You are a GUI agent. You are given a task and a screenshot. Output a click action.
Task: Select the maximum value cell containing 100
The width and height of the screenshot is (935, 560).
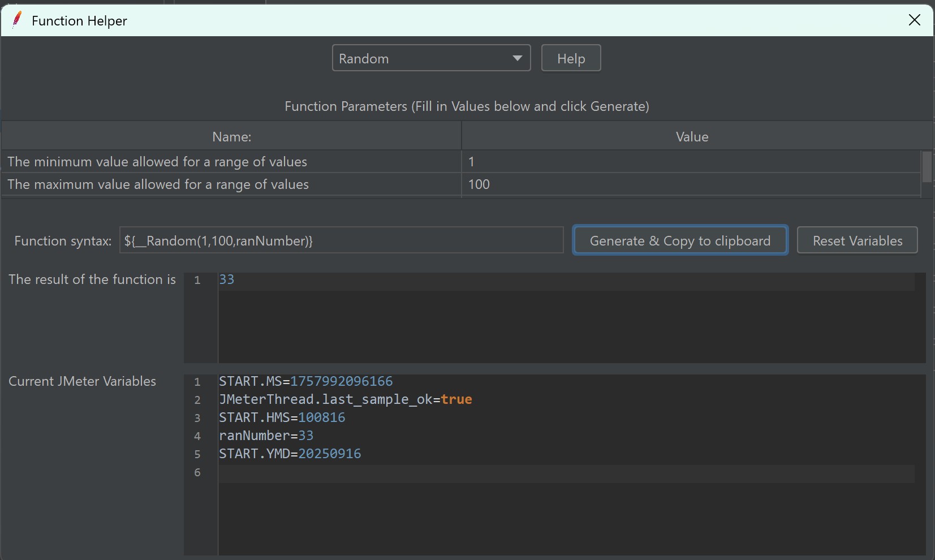[x=690, y=184]
